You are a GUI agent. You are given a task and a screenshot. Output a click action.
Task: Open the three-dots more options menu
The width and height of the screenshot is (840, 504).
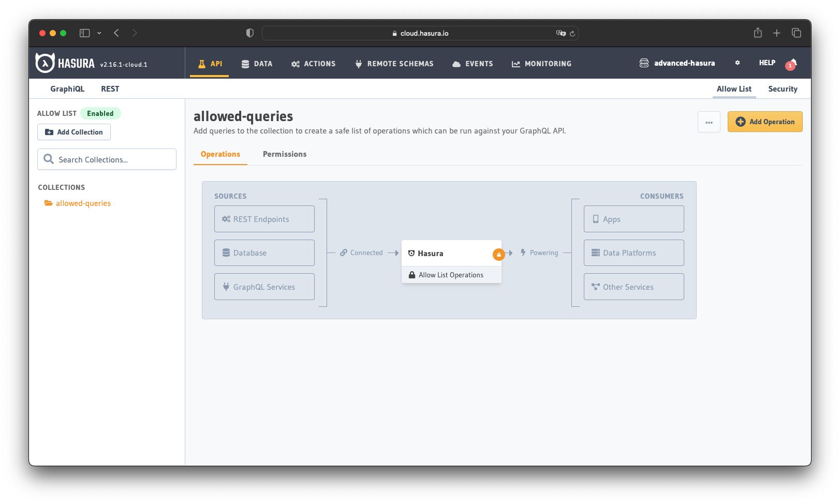point(709,122)
